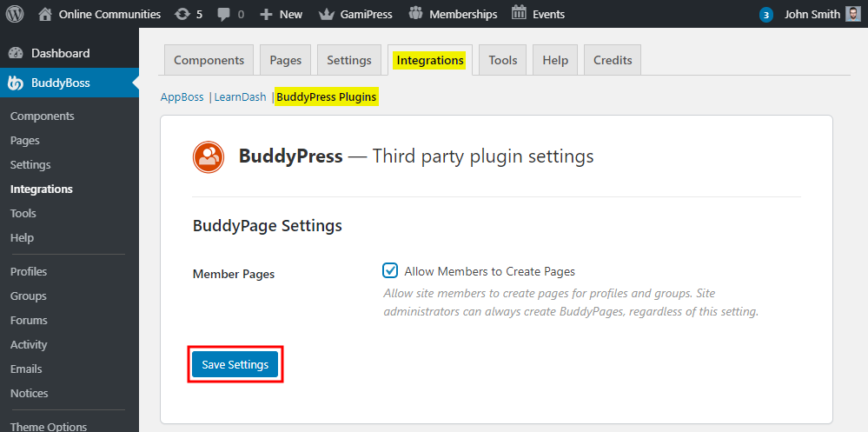Click the Member Pages setting label
Screen dimensions: 868x432
tap(234, 274)
